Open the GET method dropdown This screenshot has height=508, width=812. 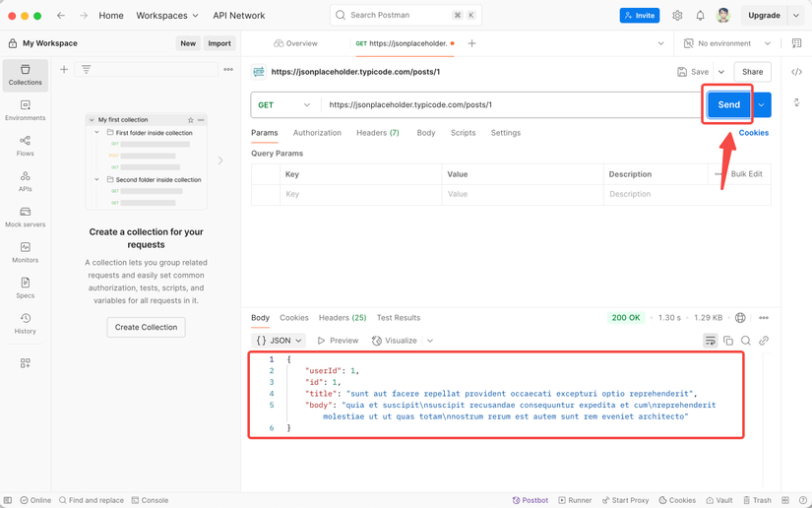click(x=284, y=105)
